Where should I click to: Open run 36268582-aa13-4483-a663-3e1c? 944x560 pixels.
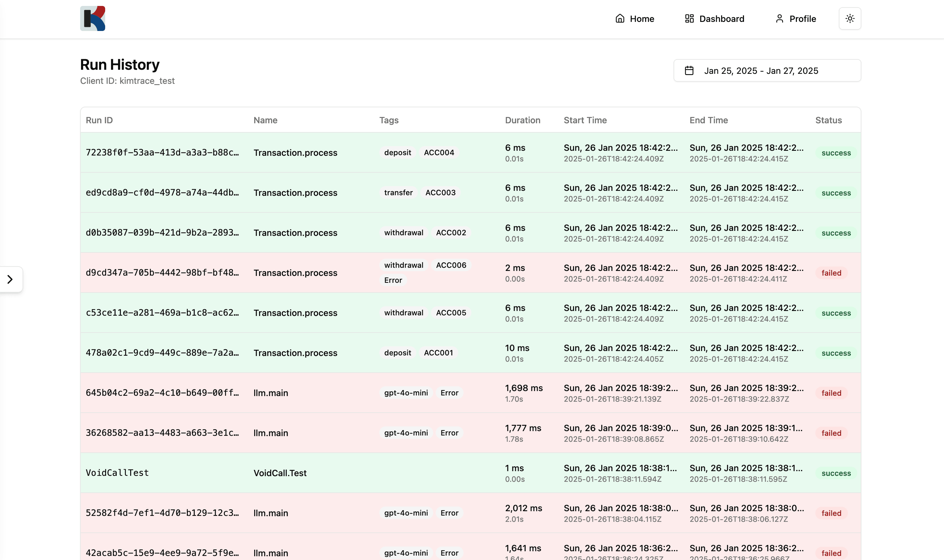[162, 432]
